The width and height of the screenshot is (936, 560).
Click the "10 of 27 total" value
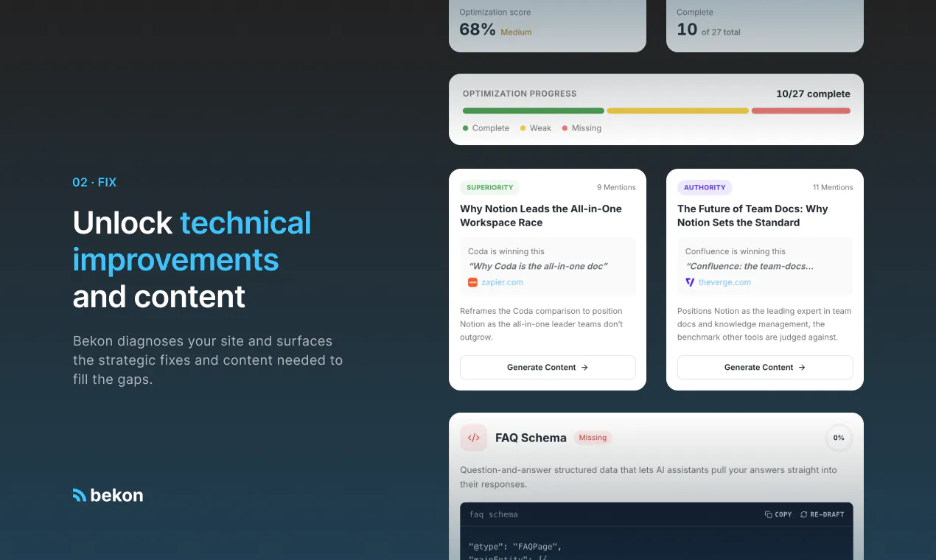(708, 29)
